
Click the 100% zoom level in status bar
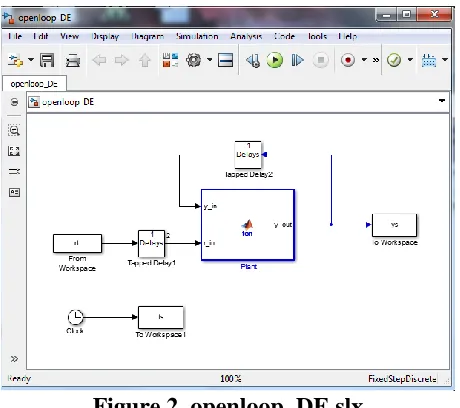coord(231,379)
